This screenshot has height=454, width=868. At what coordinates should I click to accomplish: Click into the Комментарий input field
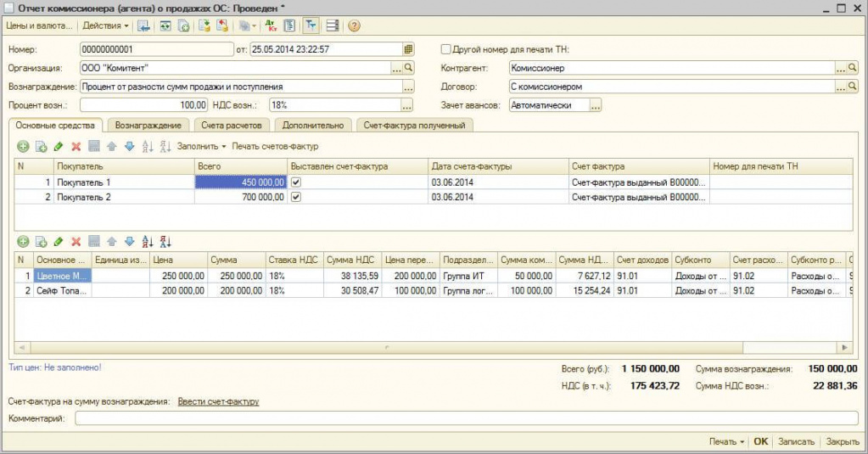click(x=467, y=418)
